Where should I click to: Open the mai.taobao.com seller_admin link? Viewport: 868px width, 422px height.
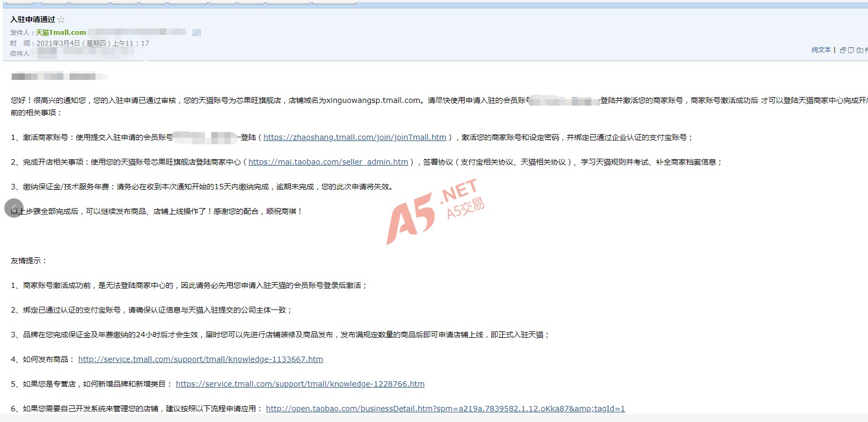[328, 162]
